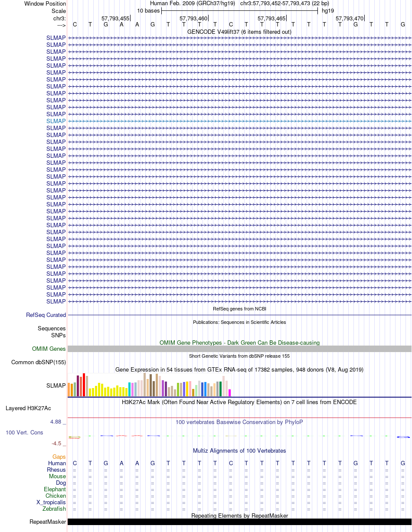Click the yellow mark in the conservation graph
This screenshot has width=412, height=532.
(75, 437)
